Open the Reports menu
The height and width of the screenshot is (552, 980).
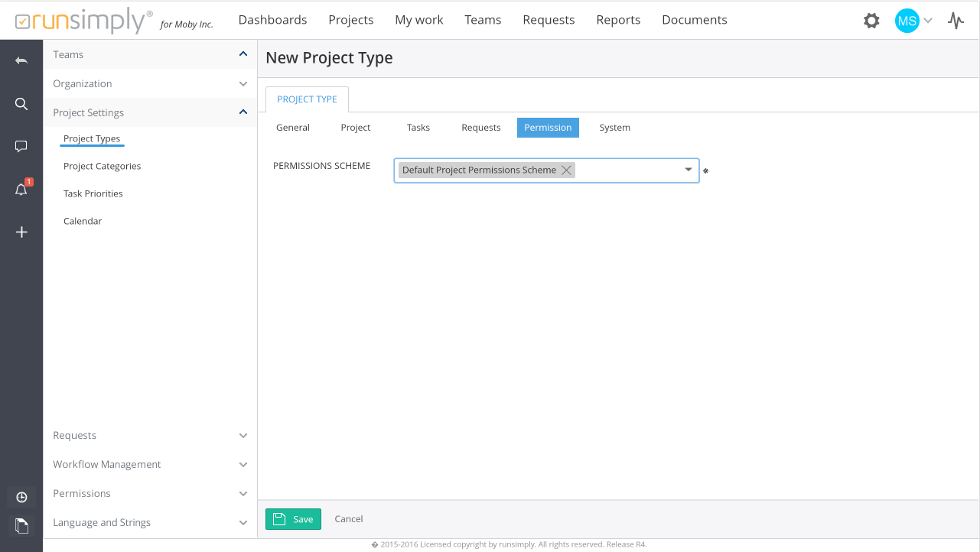tap(618, 20)
